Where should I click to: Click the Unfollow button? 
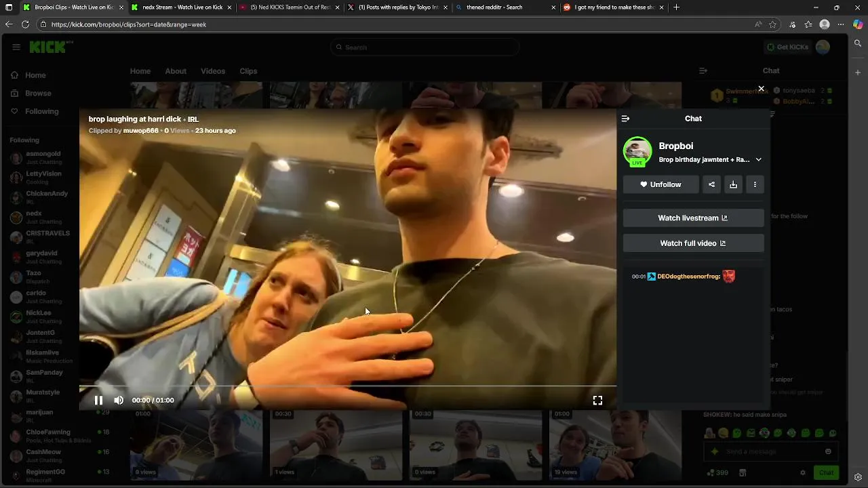click(x=661, y=184)
